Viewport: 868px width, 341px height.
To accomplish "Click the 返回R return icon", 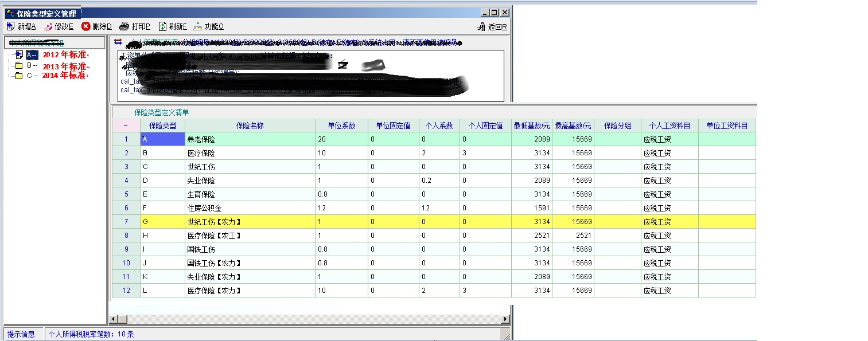I will click(x=481, y=27).
